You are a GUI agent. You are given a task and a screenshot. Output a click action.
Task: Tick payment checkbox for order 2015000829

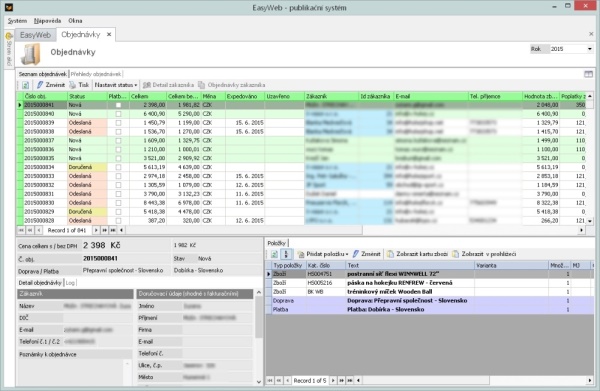click(x=118, y=212)
